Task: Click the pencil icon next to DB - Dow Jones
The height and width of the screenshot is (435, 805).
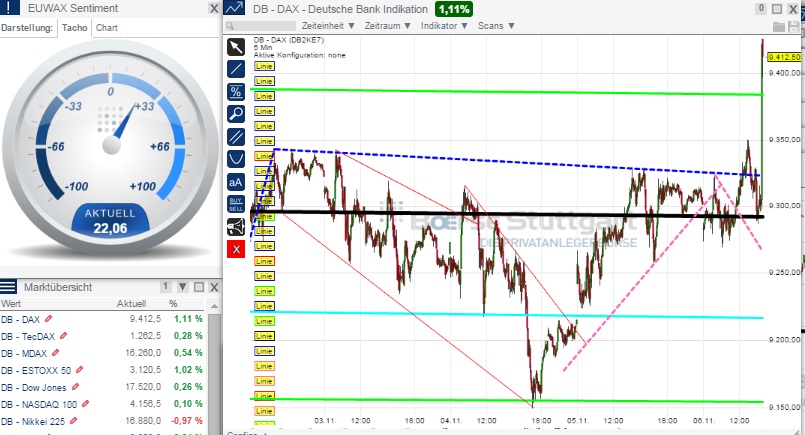Action: [x=75, y=387]
